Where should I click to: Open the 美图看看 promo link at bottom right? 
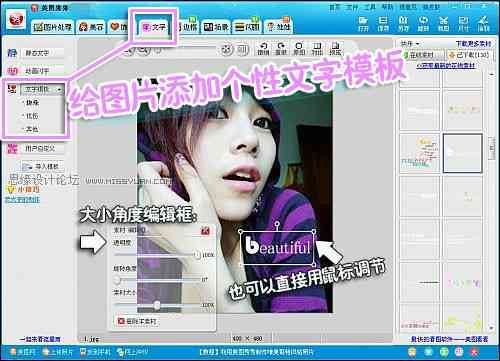pyautogui.click(x=449, y=339)
